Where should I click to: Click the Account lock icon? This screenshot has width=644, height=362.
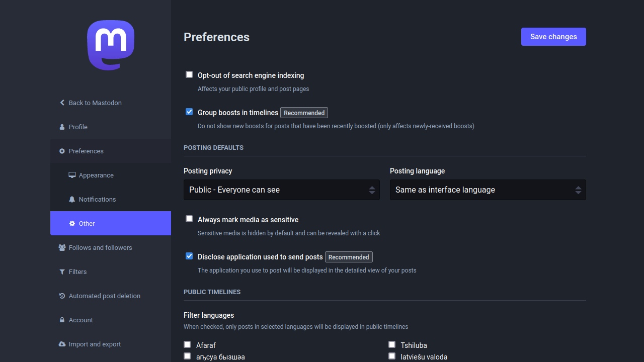tap(61, 320)
